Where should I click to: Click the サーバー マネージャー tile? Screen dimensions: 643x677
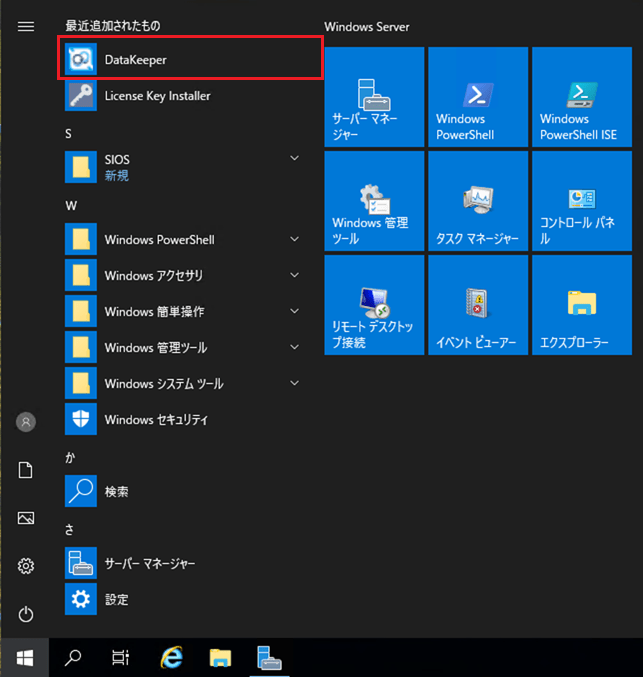[x=374, y=97]
